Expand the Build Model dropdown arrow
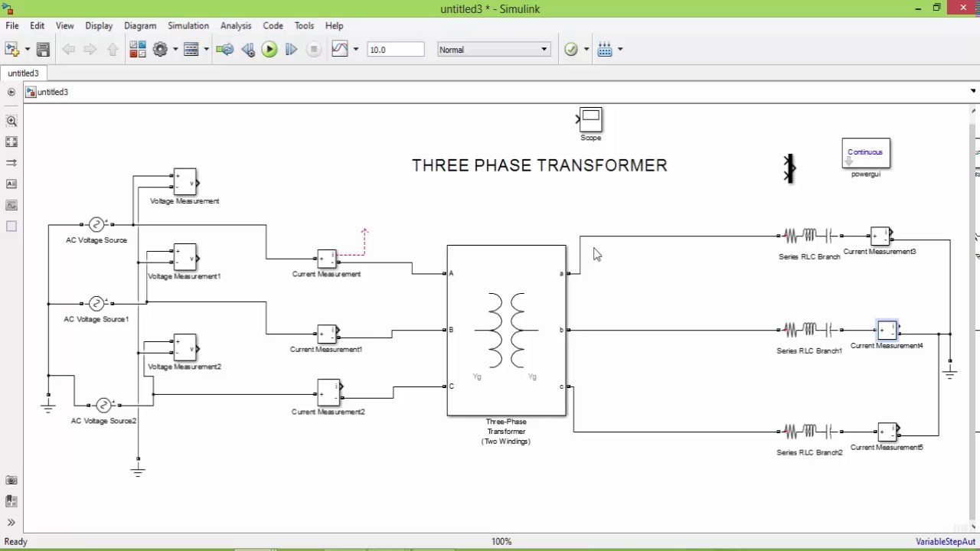The height and width of the screenshot is (551, 980). coord(620,50)
